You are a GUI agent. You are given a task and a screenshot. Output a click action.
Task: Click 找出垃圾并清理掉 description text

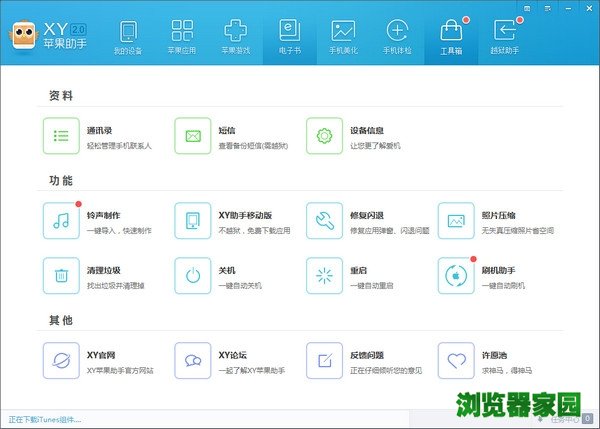click(x=116, y=285)
